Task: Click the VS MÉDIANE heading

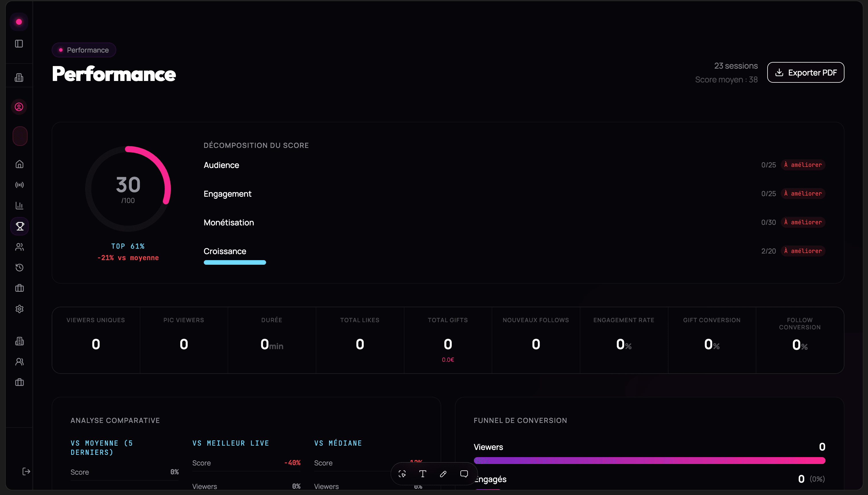Action: coord(338,443)
